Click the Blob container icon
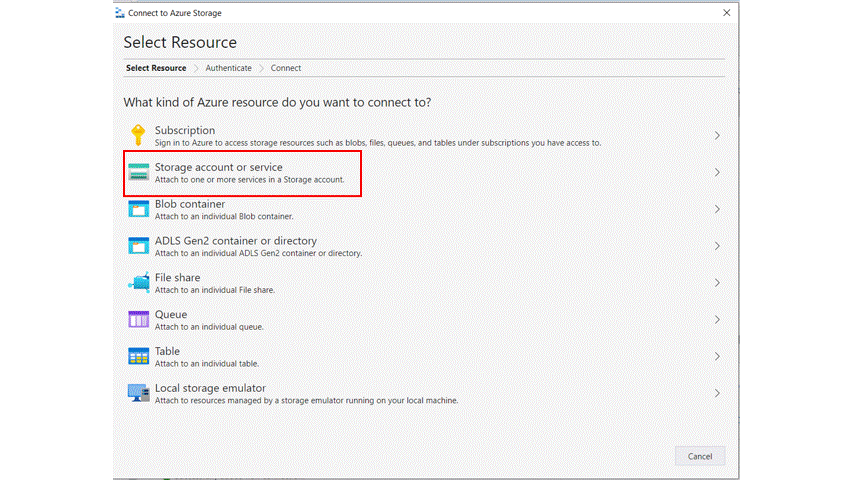Image resolution: width=853 pixels, height=480 pixels. [138, 209]
